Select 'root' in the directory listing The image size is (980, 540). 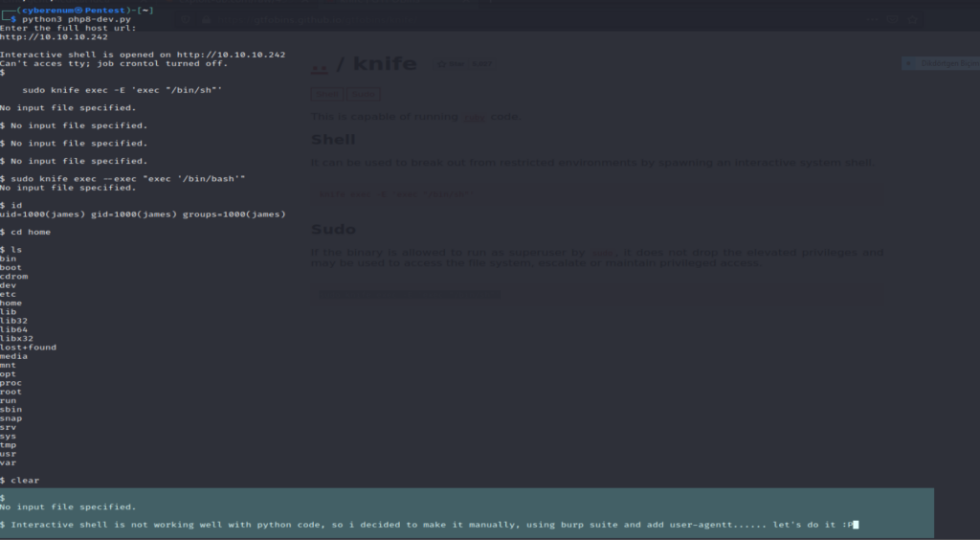pyautogui.click(x=11, y=392)
